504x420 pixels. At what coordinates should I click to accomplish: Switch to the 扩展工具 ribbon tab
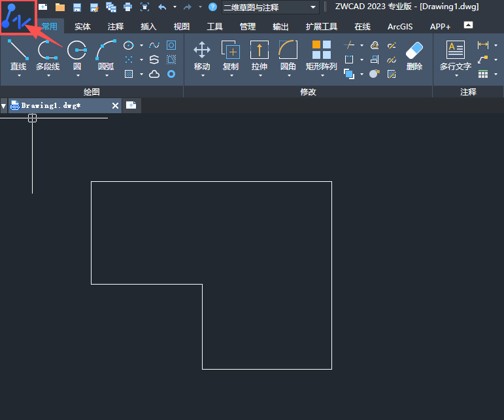pyautogui.click(x=322, y=26)
